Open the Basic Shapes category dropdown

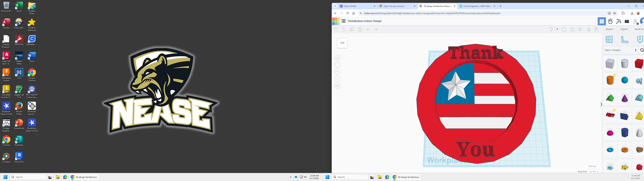pos(621,50)
